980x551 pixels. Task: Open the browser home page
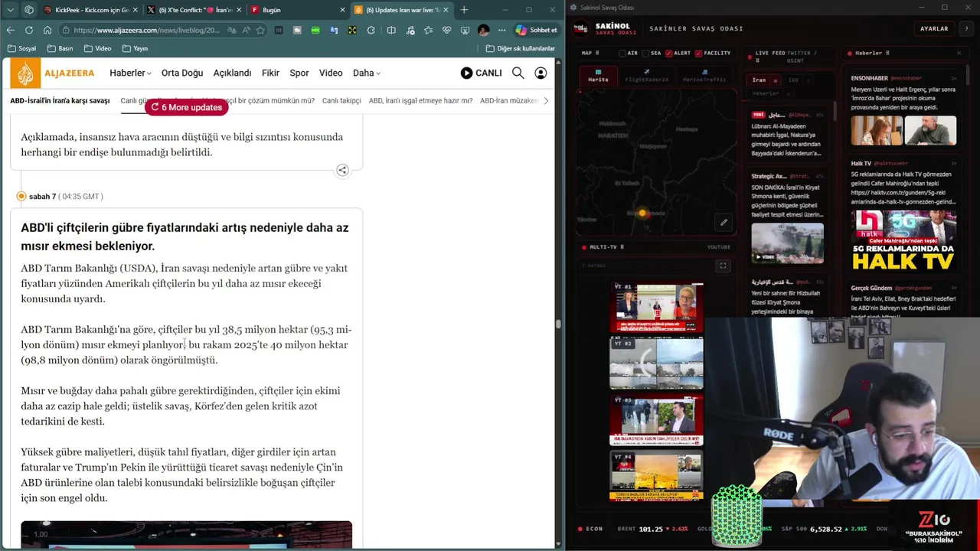pyautogui.click(x=47, y=30)
